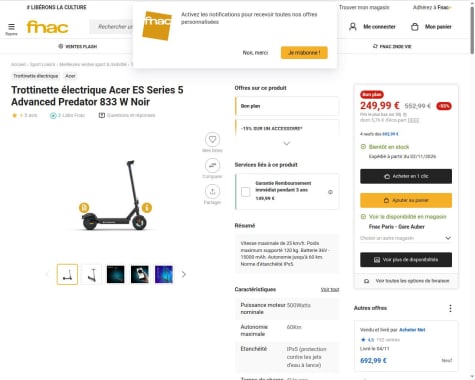Image resolution: width=475 pixels, height=380 pixels.
Task: Click the info icon next to Garantie Remboursement
Action: click(330, 192)
